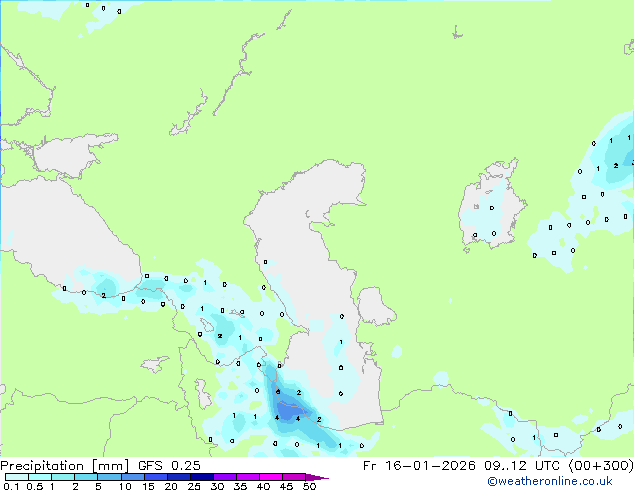The image size is (634, 490).
Task: Click the legend label '25'
Action: (194, 486)
